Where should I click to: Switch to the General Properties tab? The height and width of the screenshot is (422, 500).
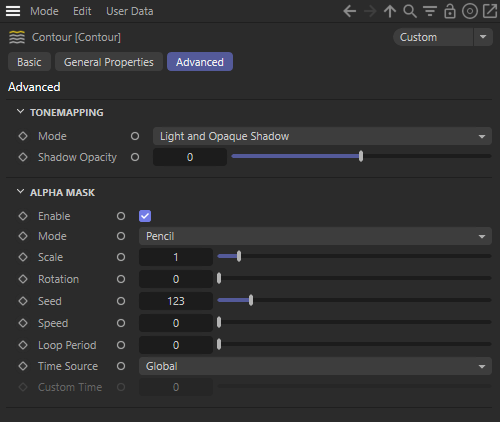click(109, 62)
